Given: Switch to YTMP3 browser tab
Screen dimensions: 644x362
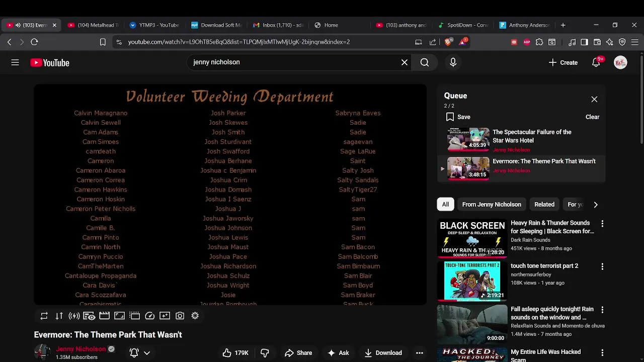Looking at the screenshot, I should [x=154, y=25].
